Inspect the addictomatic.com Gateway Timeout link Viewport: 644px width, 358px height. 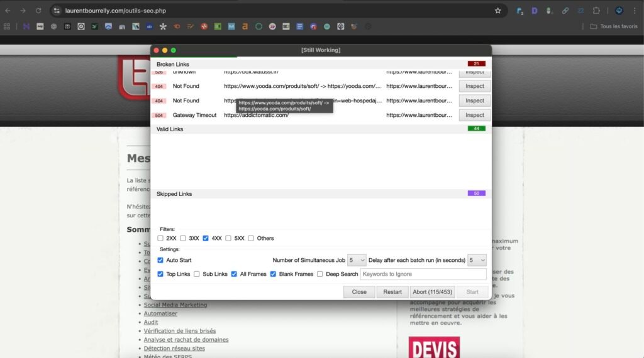(474, 115)
